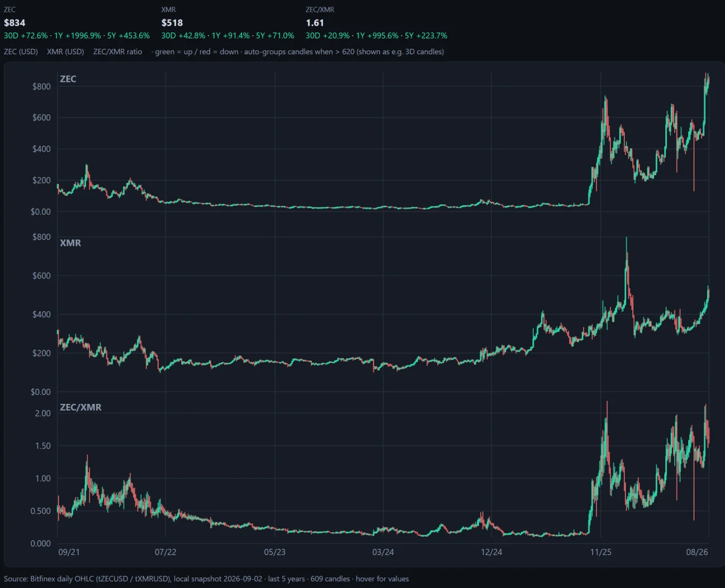Click the 1.00 label on the ratio axis

[x=43, y=478]
